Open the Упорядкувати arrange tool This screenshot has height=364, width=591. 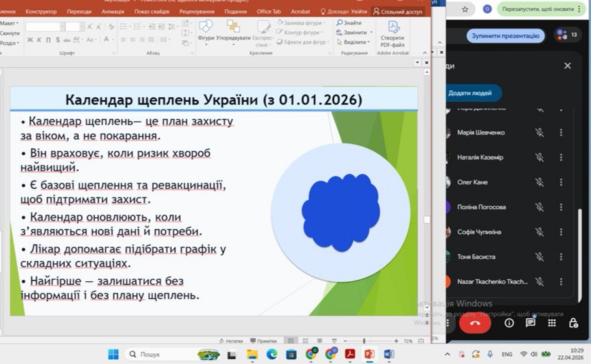tap(233, 33)
